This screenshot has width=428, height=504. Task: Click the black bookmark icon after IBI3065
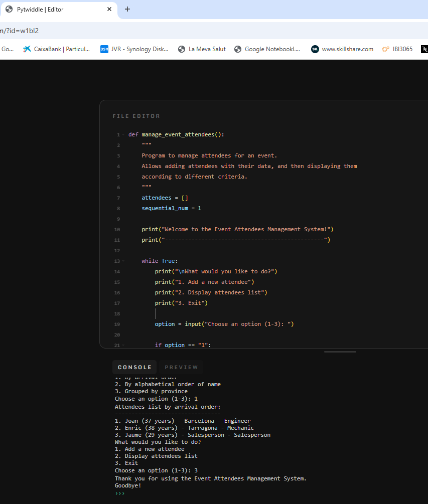click(x=424, y=49)
